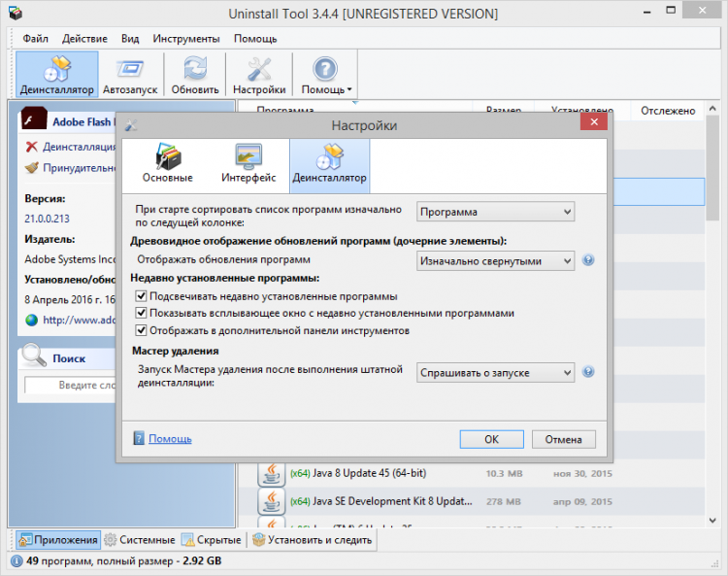This screenshot has width=728, height=576.
Task: Click help icon next to Изначально свернутыми
Action: [x=588, y=260]
